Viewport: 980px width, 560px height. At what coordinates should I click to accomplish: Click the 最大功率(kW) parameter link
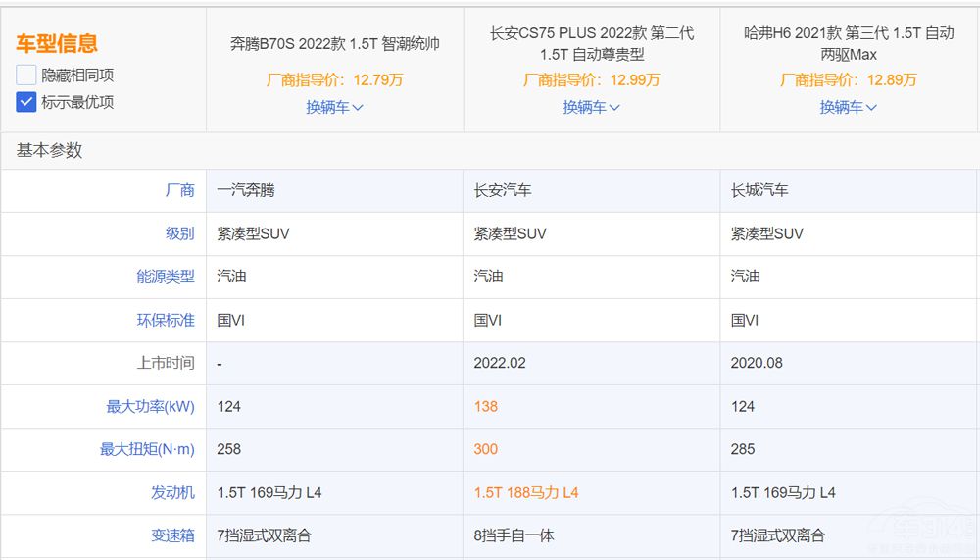(x=150, y=406)
